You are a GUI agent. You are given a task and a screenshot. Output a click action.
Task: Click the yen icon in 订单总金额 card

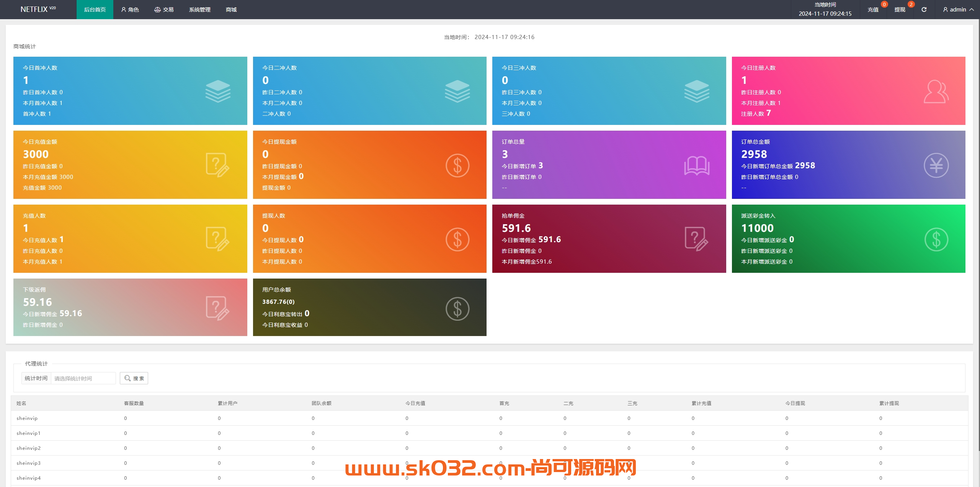[936, 165]
